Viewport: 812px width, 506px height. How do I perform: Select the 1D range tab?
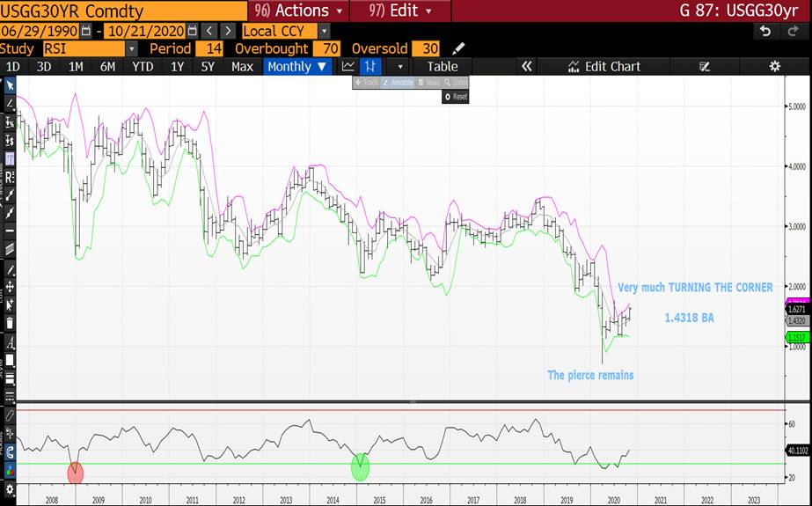pyautogui.click(x=12, y=66)
